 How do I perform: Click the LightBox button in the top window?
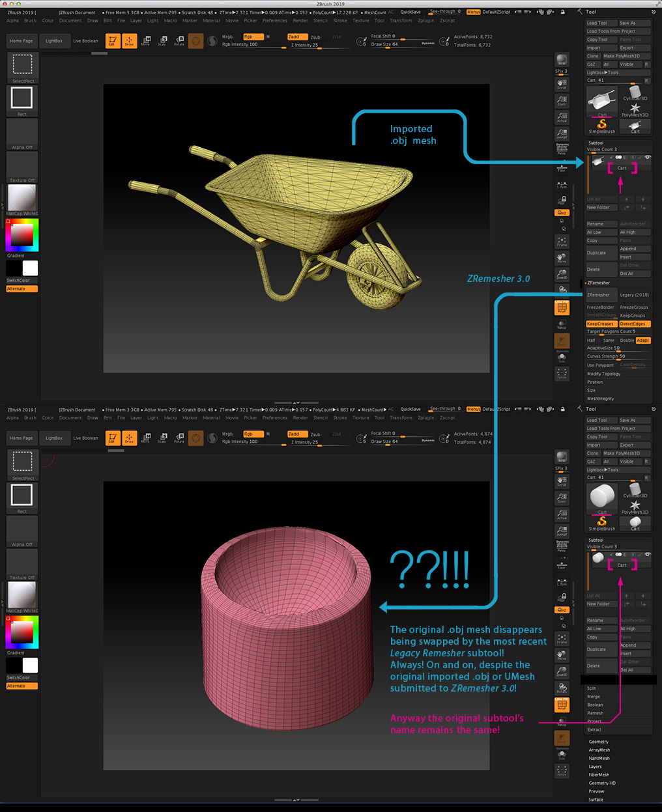pos(54,41)
